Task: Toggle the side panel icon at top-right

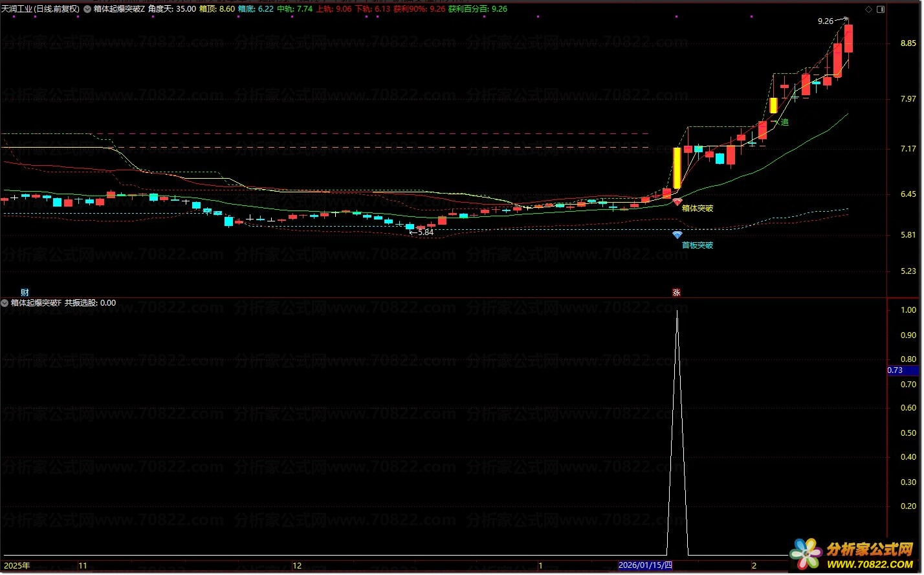Action: click(x=879, y=9)
